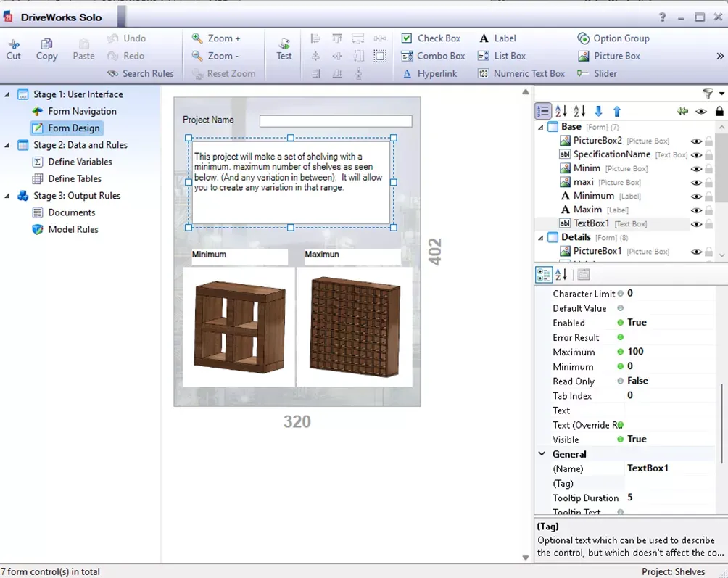Image resolution: width=728 pixels, height=578 pixels.
Task: Toggle visibility of SpecificationName
Action: (696, 155)
